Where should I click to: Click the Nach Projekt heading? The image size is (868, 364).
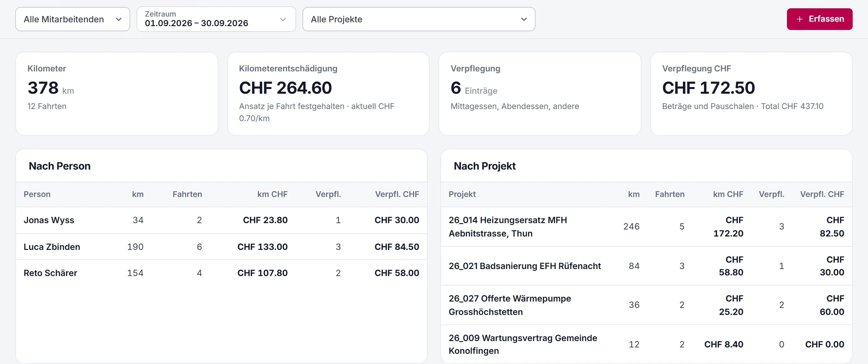484,166
